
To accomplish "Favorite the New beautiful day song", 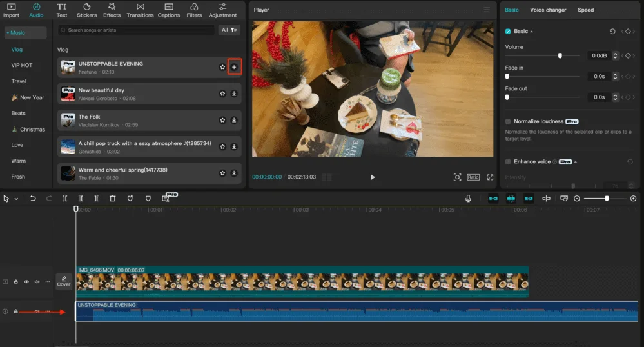I will pos(222,94).
